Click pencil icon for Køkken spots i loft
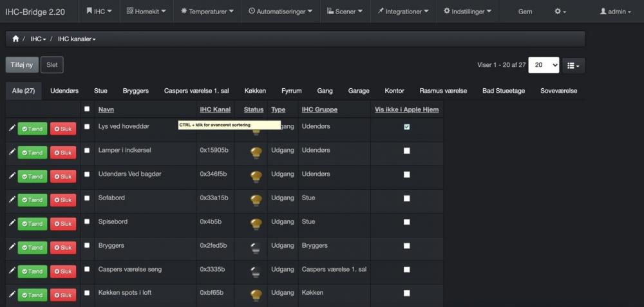The height and width of the screenshot is (307, 644). [12, 295]
